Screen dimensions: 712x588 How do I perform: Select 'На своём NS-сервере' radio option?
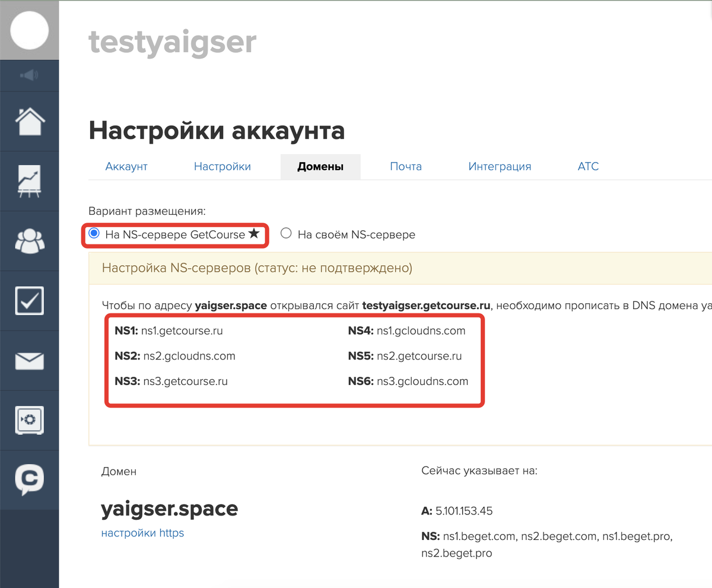286,234
